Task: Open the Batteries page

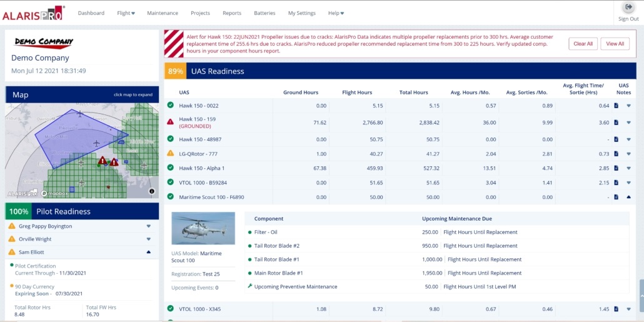Action: point(264,13)
